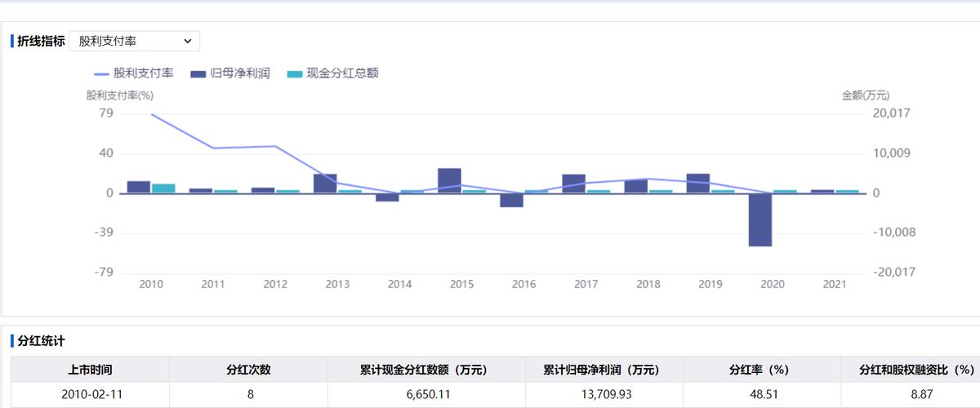Select the 2010 x-axis label

151,284
